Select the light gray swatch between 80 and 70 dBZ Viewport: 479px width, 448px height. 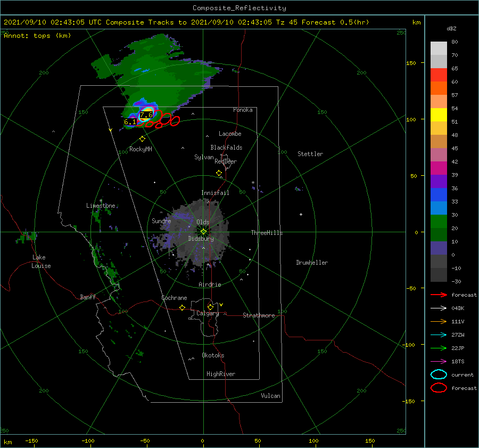(439, 48)
